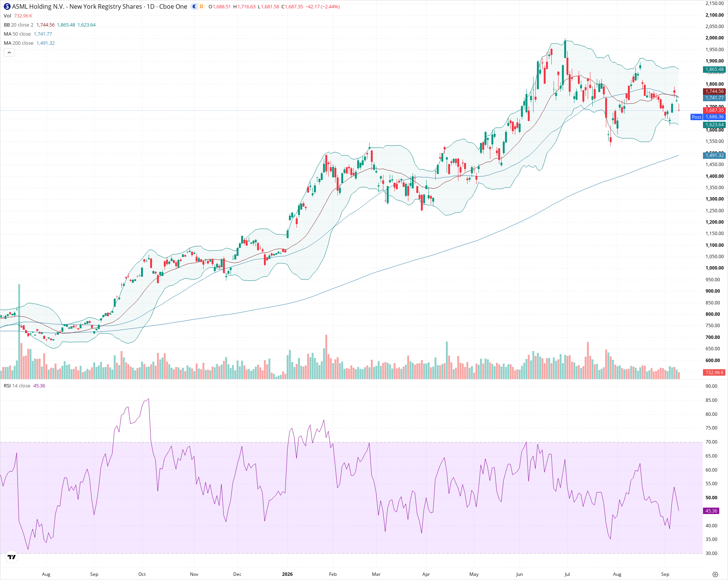Click the low value L1,681.58
Viewport: 728px width, 580px height.
coord(268,6)
